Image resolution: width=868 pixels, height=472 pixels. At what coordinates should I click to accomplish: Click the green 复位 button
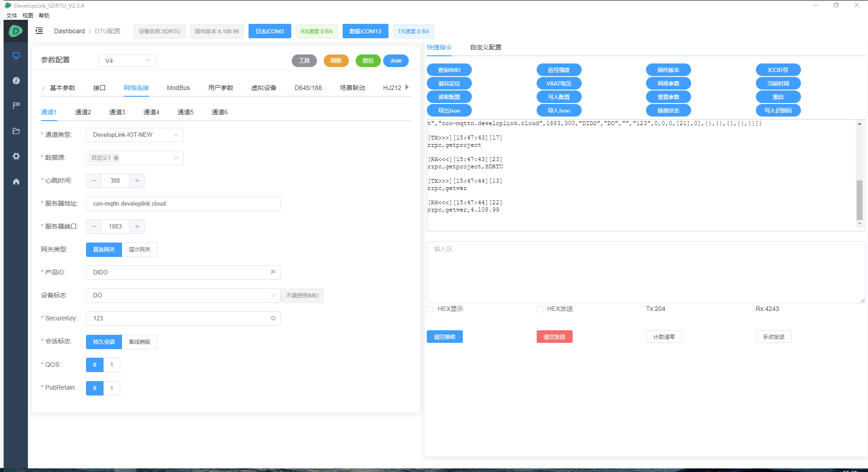click(x=368, y=60)
